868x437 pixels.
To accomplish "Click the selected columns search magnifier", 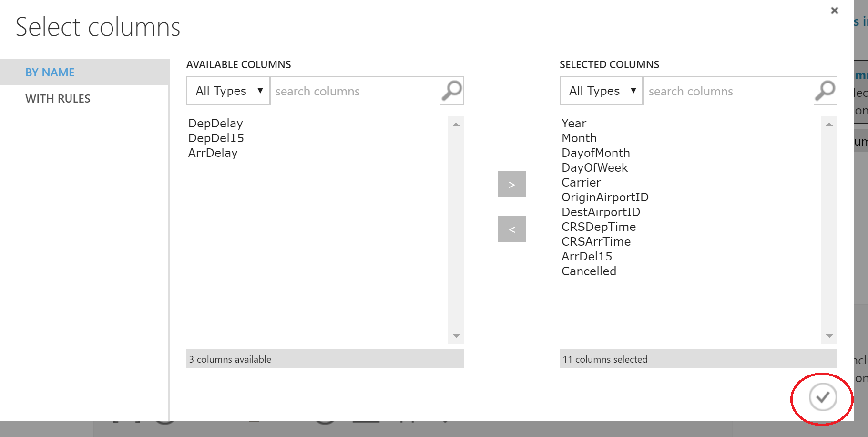I will point(825,91).
